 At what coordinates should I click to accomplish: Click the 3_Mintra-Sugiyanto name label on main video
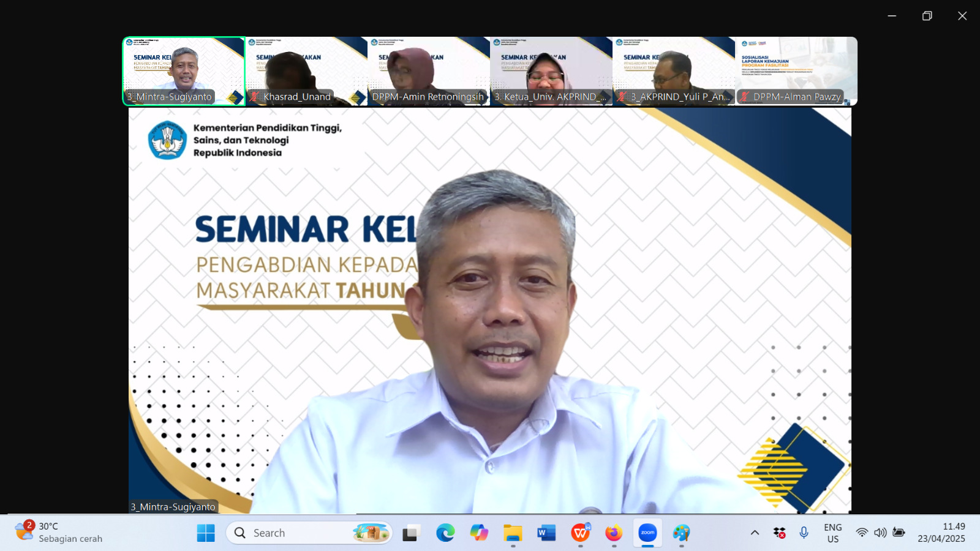(x=173, y=507)
